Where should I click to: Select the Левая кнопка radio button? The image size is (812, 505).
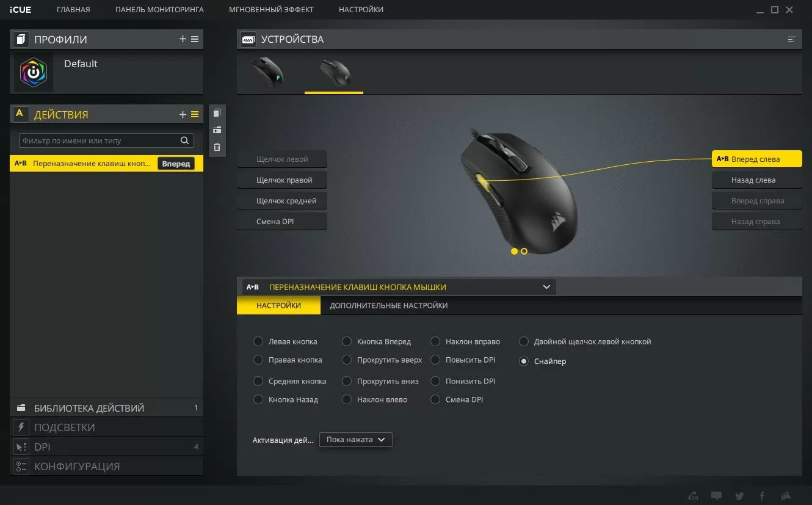(258, 341)
